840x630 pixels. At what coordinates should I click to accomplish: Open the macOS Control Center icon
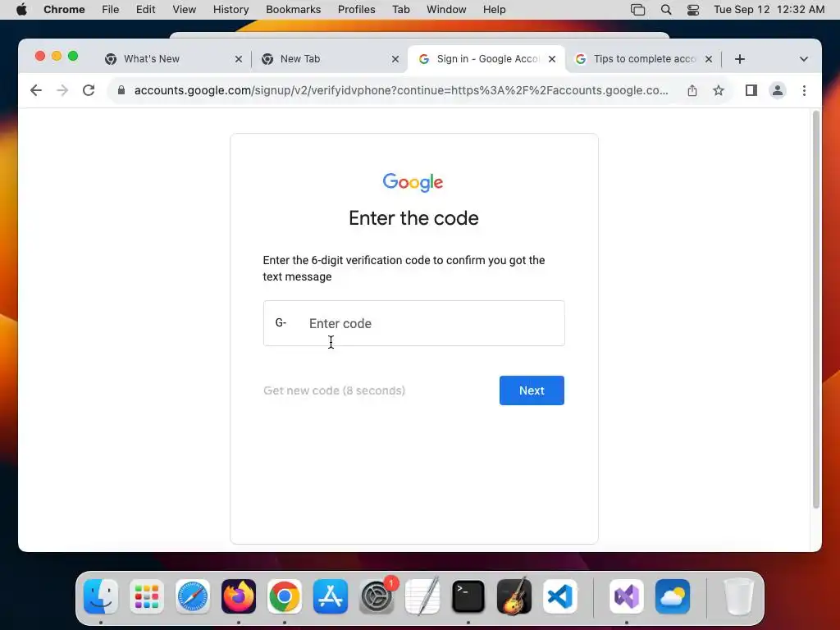coord(692,10)
